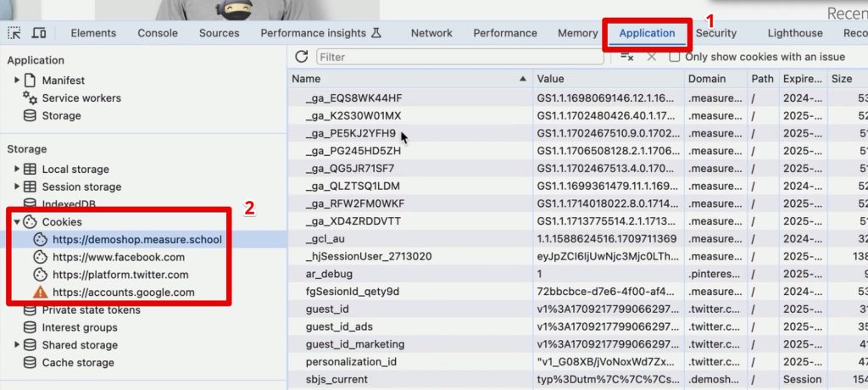This screenshot has width=868, height=390.
Task: Switch to the Lighthouse tab
Action: 794,33
